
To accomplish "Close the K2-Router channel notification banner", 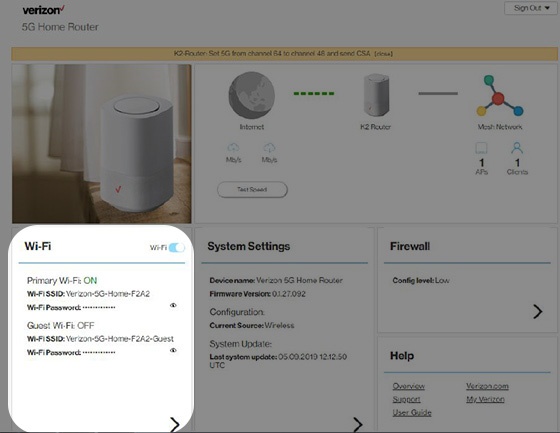I will pos(384,54).
